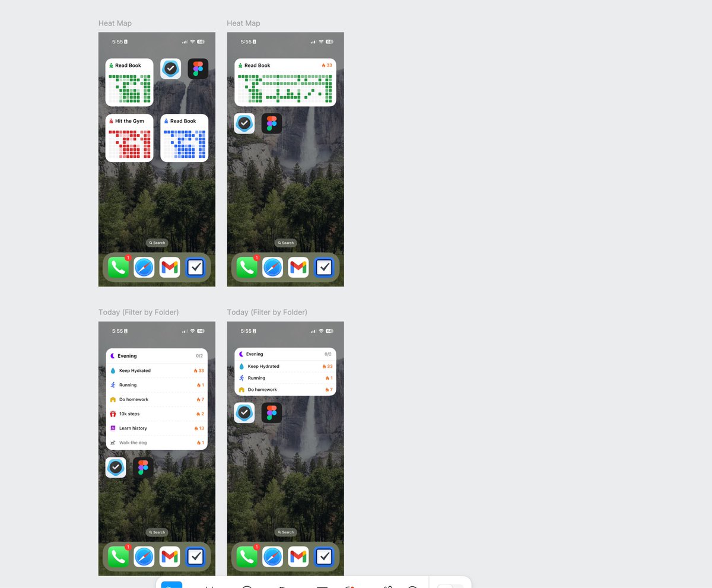Viewport: 712px width, 588px height.
Task: Select Do homework row in the three-habit Today widget
Action: (x=285, y=390)
